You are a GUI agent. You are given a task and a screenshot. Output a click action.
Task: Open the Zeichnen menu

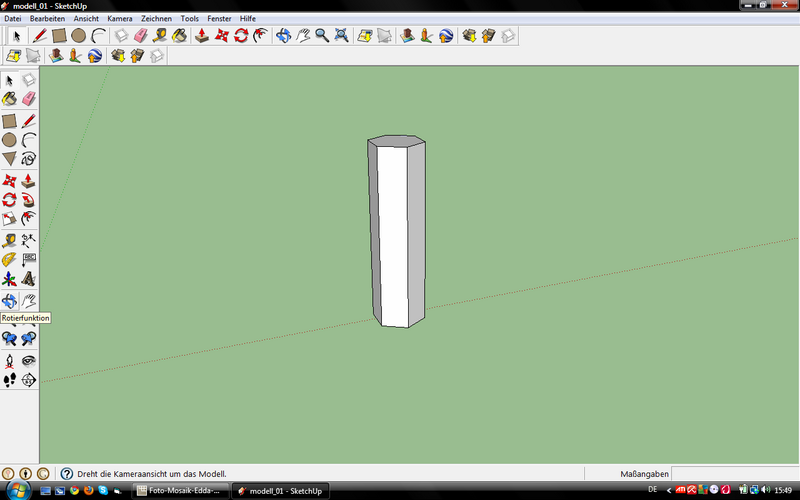tap(156, 18)
